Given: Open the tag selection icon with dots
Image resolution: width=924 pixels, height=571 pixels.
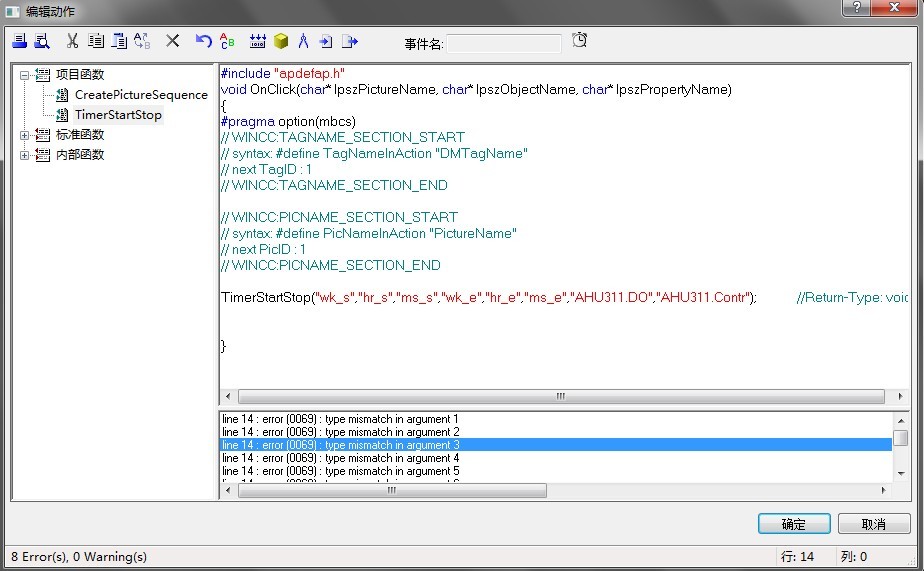Looking at the screenshot, I should coord(257,41).
